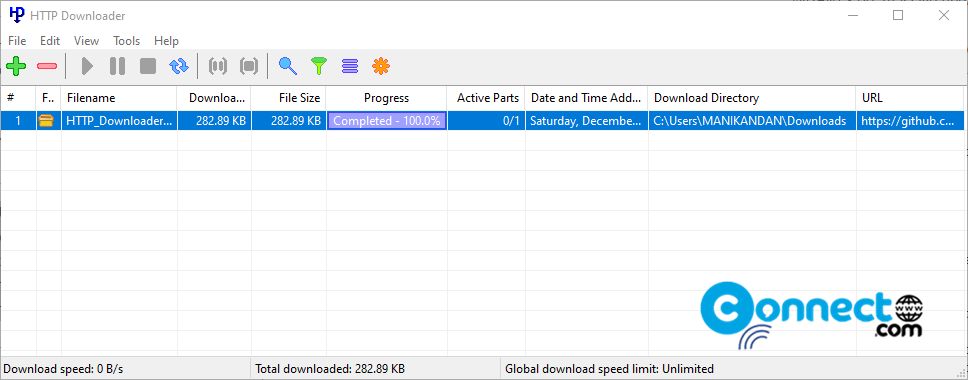Start download with the play icon

pos(87,66)
